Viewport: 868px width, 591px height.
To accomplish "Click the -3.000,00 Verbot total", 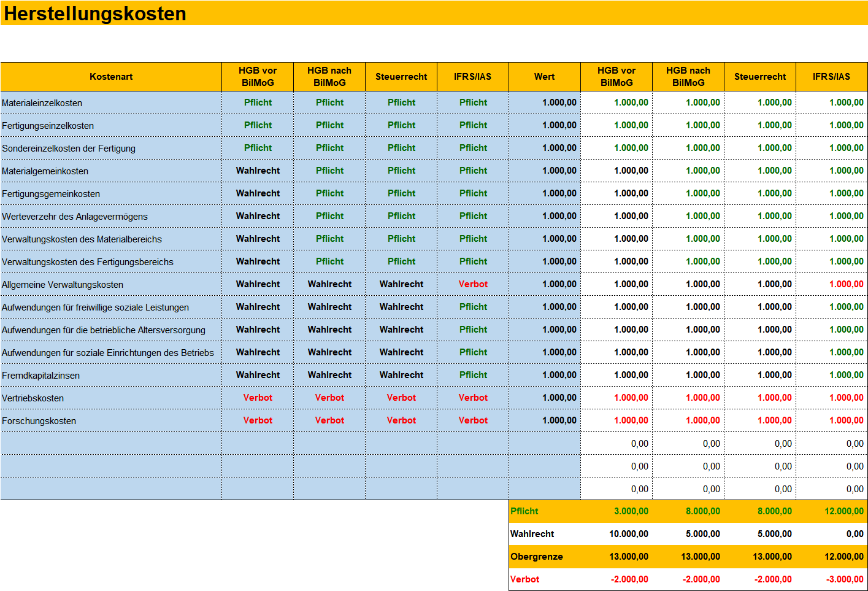I will pyautogui.click(x=845, y=579).
